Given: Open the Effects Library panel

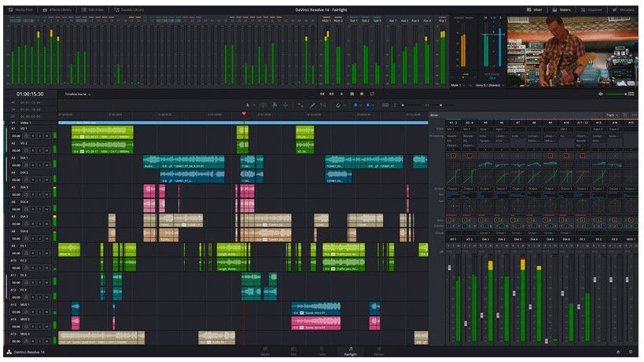Looking at the screenshot, I should (57, 9).
